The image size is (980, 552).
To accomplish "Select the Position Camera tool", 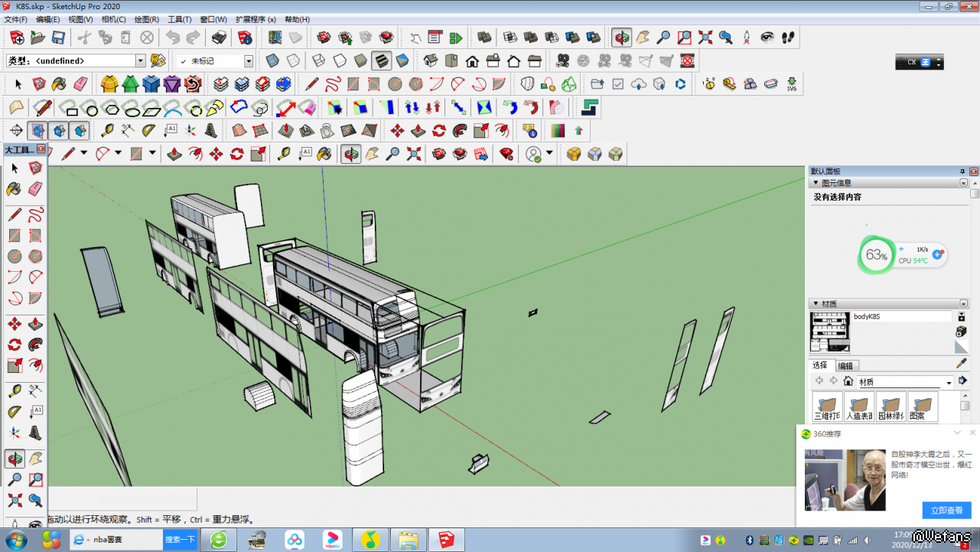I will coord(747,38).
